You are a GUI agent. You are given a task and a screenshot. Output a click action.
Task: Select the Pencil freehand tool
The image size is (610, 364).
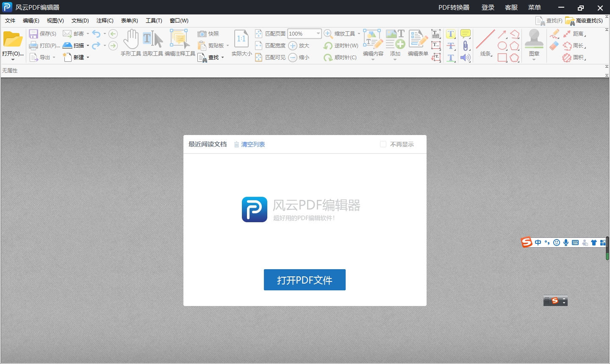point(555,34)
